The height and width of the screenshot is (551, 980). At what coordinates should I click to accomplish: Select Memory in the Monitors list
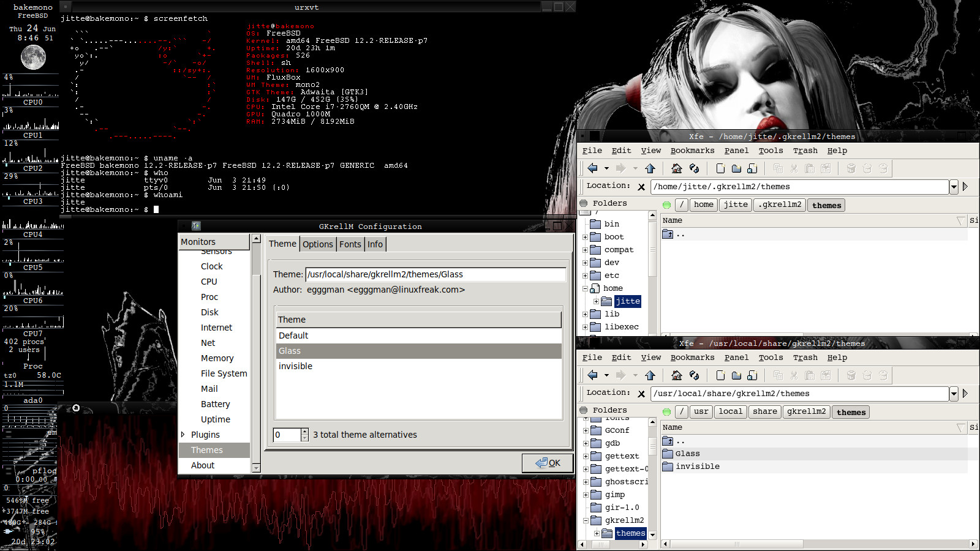[217, 358]
